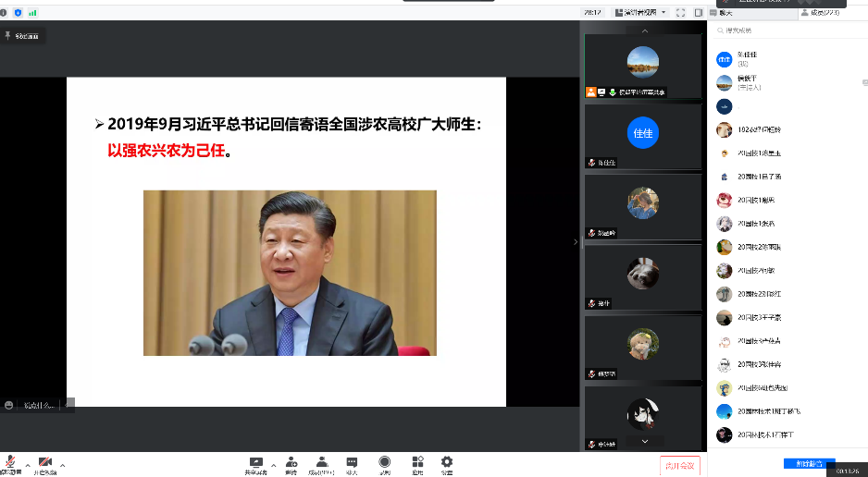Open the Invite icon in meeting toolbar
The width and height of the screenshot is (868, 477).
(291, 462)
